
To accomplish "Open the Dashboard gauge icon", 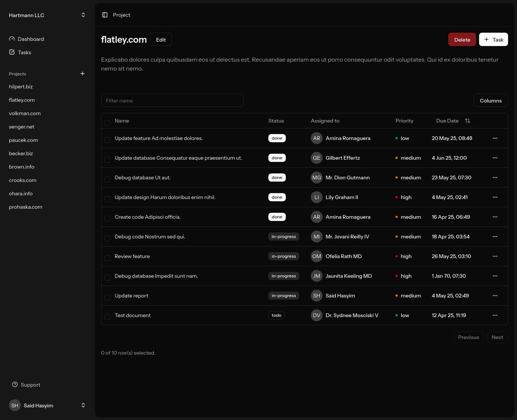I will click(x=12, y=39).
